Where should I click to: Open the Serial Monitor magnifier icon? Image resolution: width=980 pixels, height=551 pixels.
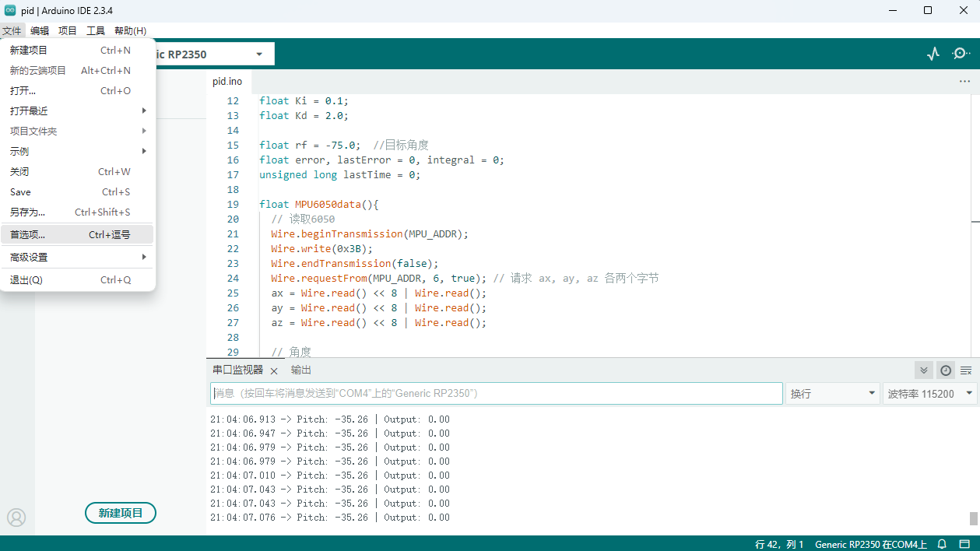tap(961, 54)
